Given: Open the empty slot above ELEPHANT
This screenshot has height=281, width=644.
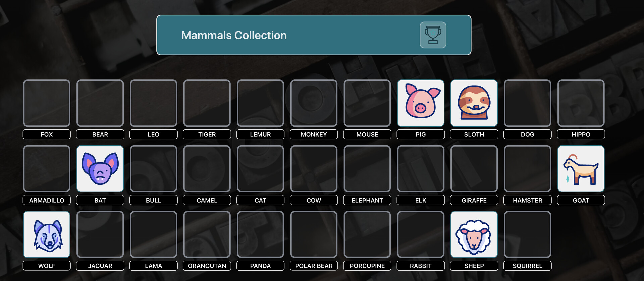Looking at the screenshot, I should (x=367, y=169).
